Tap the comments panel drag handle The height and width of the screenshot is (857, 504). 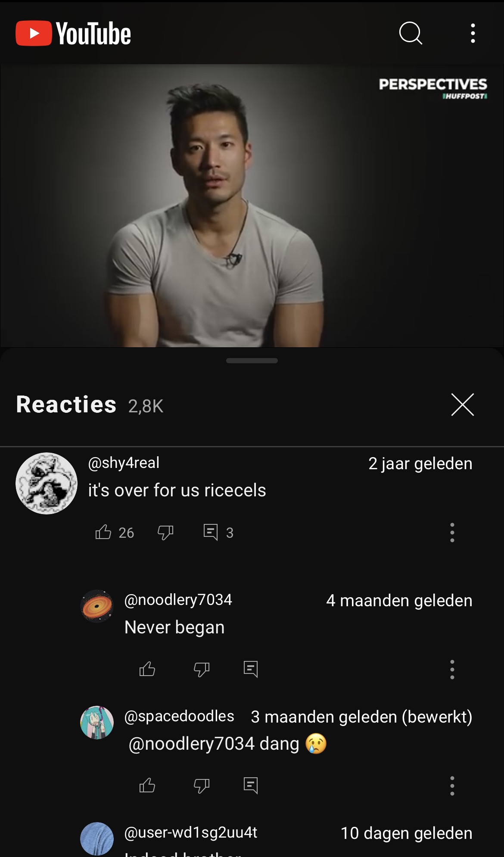(x=252, y=361)
